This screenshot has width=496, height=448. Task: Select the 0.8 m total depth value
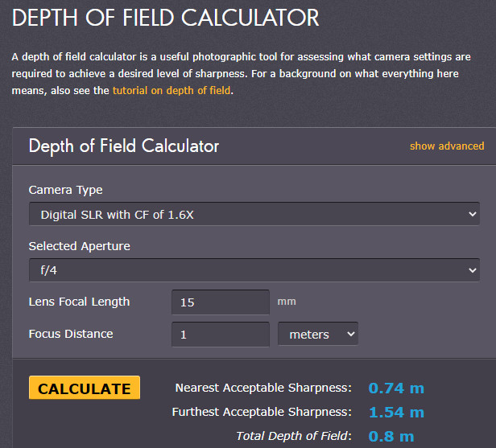(x=391, y=437)
